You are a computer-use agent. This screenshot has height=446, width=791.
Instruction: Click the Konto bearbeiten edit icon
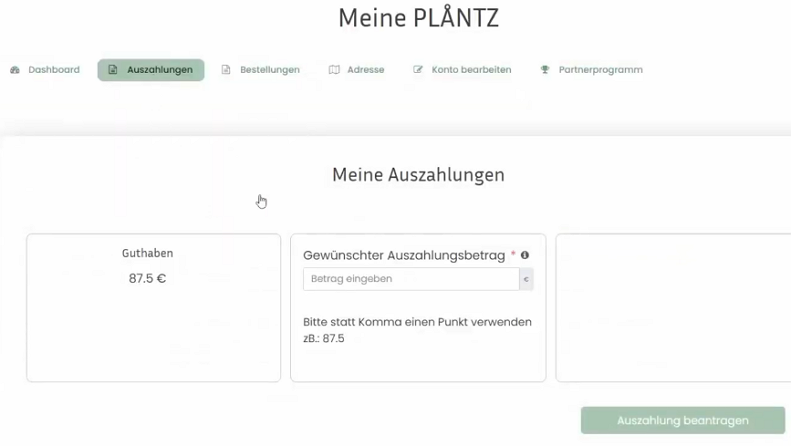418,70
